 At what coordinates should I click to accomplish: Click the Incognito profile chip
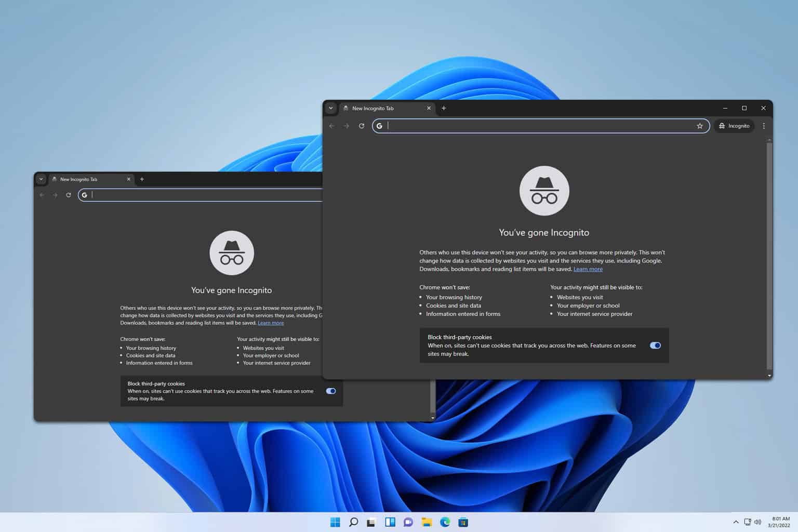click(734, 126)
